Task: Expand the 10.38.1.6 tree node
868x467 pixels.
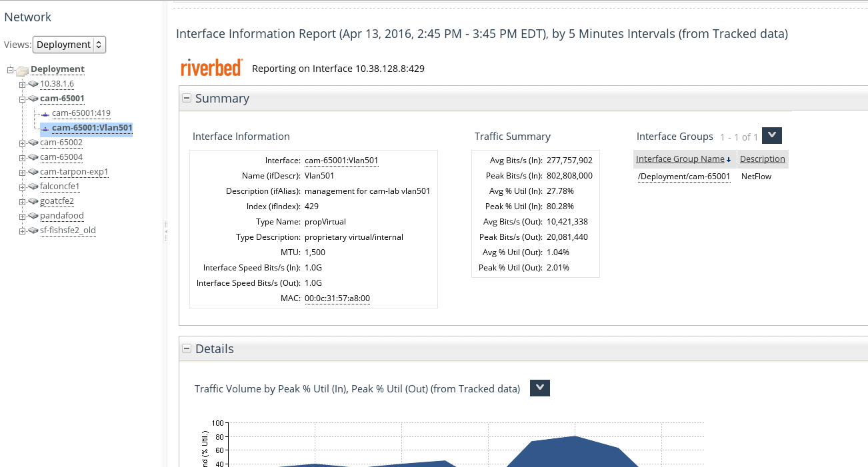Action: 22,84
